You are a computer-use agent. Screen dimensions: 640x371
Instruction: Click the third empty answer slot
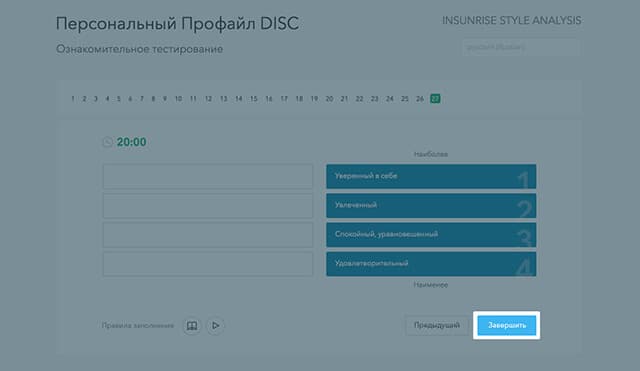click(x=208, y=235)
